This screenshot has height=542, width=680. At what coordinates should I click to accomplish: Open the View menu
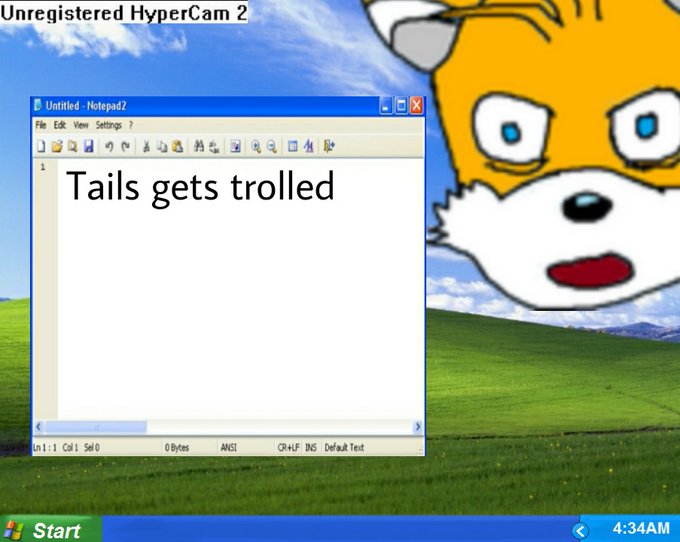[81, 125]
